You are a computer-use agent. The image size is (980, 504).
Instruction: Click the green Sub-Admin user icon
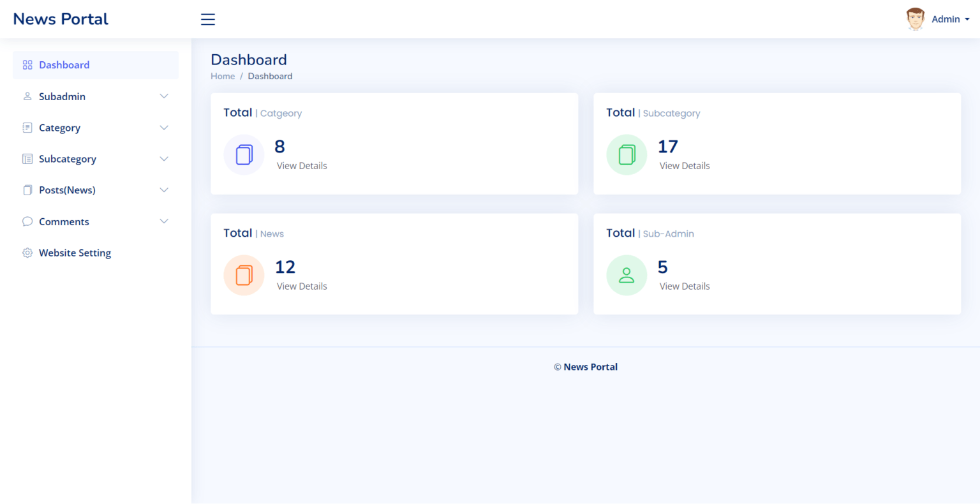[x=627, y=275]
